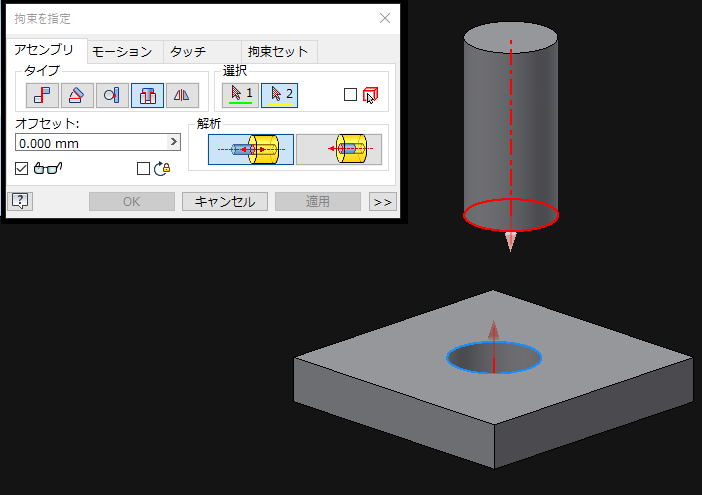
Task: Open the 拘束セット tab
Action: click(x=279, y=52)
